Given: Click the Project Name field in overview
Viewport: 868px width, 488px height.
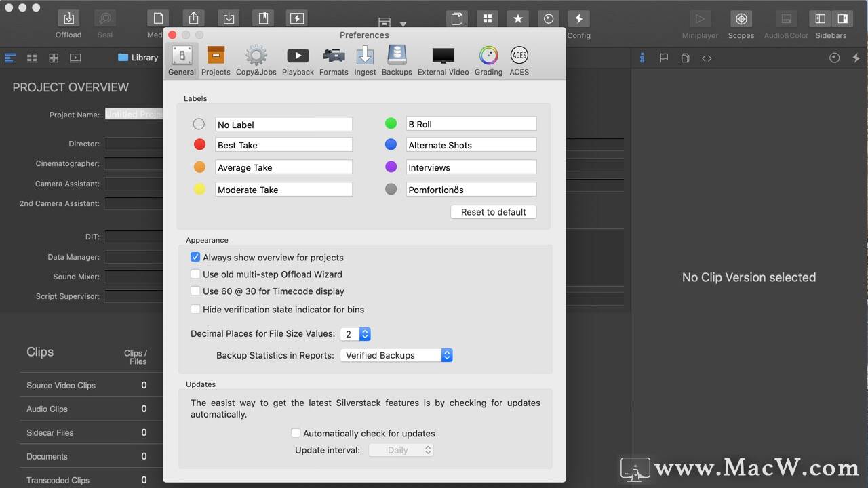Looking at the screenshot, I should pos(134,115).
